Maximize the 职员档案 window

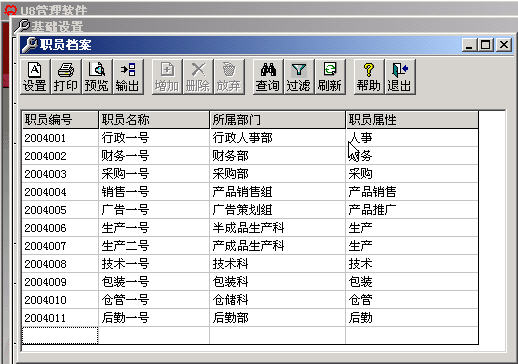485,45
